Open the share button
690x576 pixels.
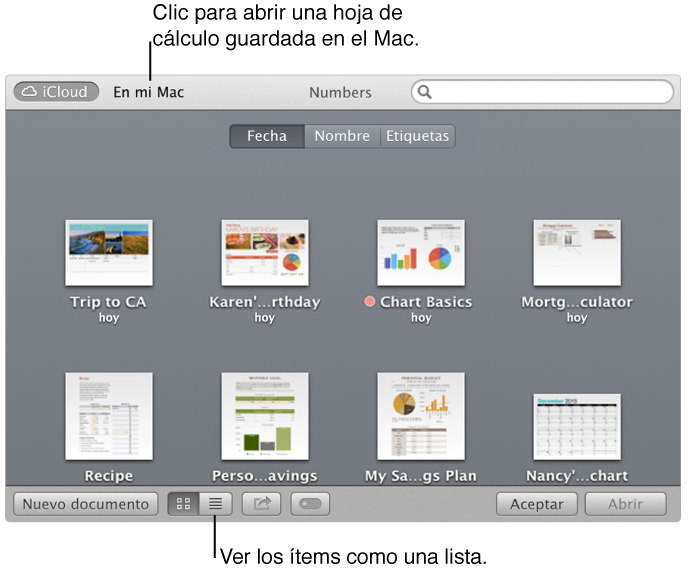tap(261, 504)
